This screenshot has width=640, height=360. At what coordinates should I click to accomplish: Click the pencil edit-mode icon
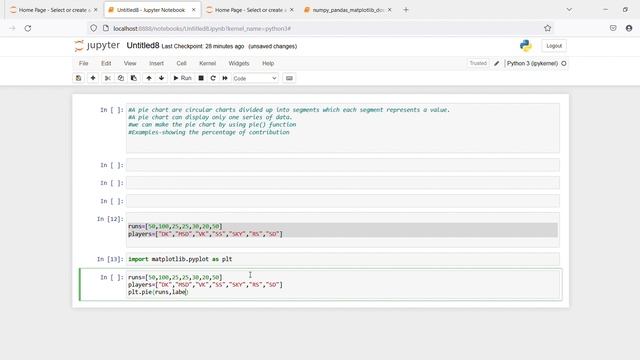click(497, 63)
